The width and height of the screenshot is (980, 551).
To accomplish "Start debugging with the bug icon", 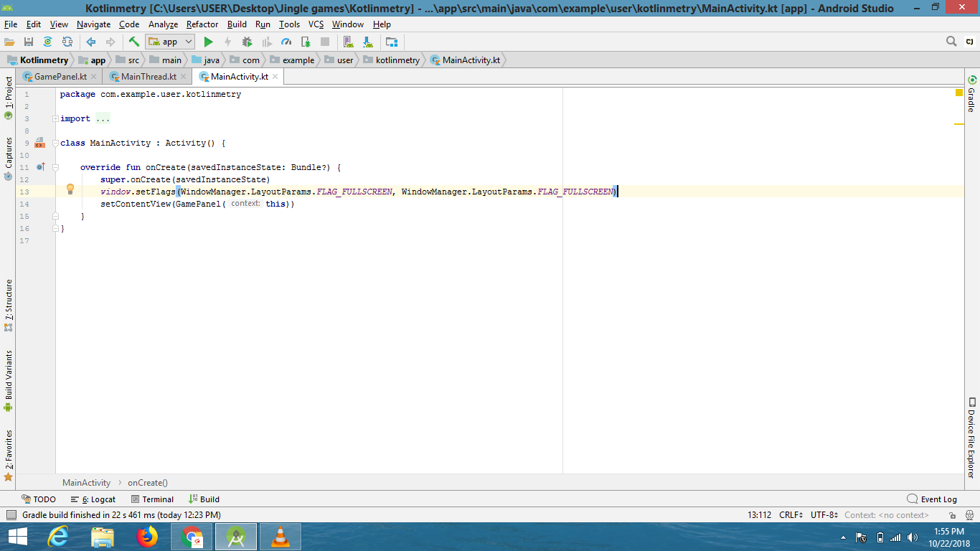I will [x=248, y=42].
